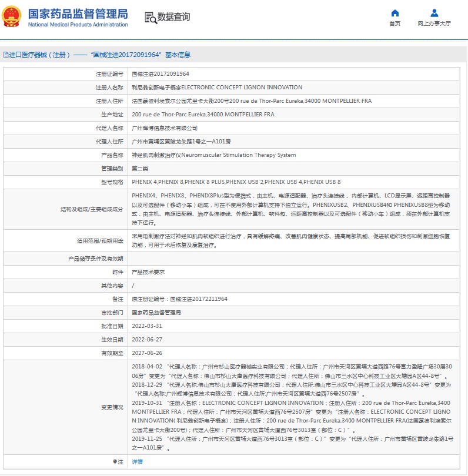The height and width of the screenshot is (476, 468).
Task: Click agent name 广州辉博信息技术有限公司
Action: [x=165, y=128]
